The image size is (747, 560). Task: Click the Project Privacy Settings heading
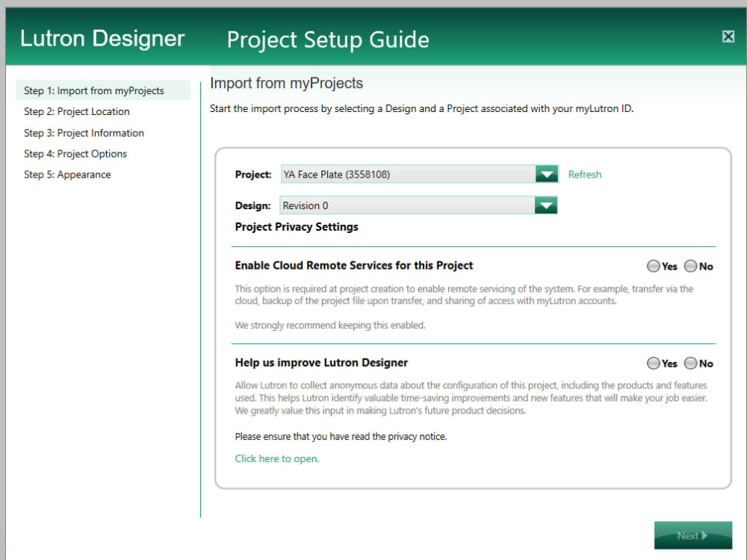(295, 227)
